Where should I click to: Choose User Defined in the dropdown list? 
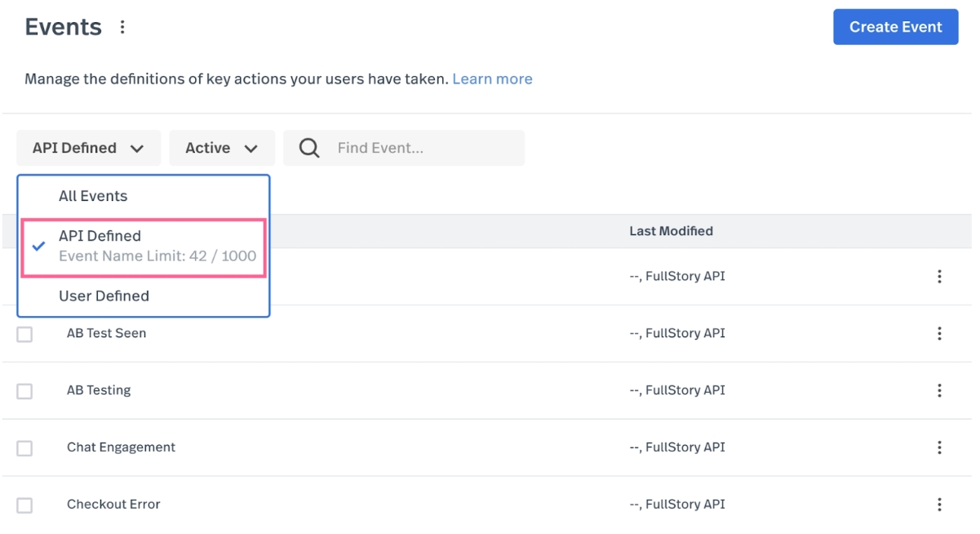point(144,296)
